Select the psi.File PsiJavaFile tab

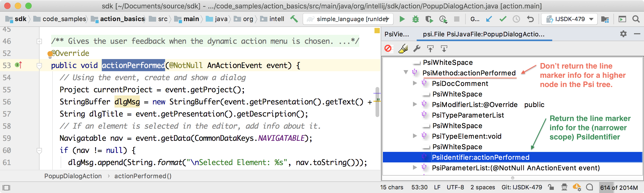483,34
